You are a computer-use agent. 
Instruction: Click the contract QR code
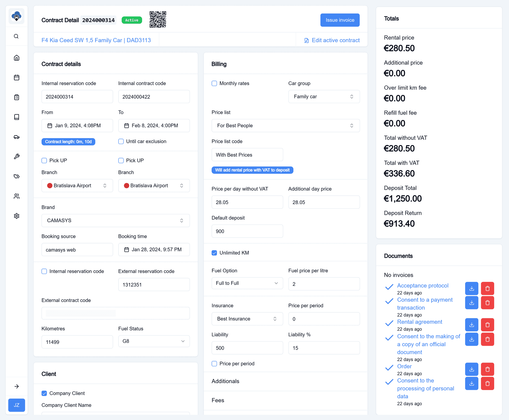pos(158,19)
